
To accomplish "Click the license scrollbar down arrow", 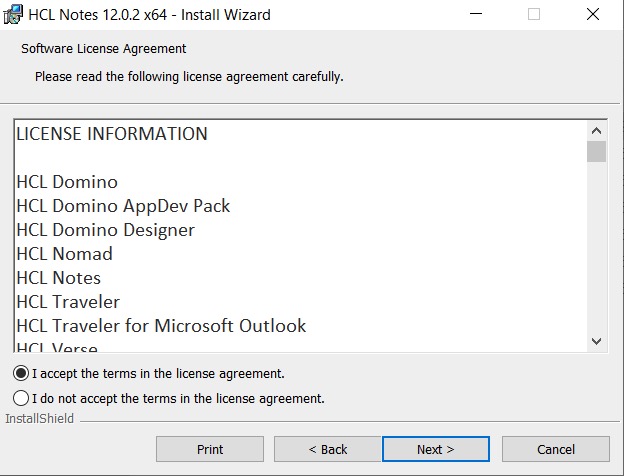I will pos(597,341).
